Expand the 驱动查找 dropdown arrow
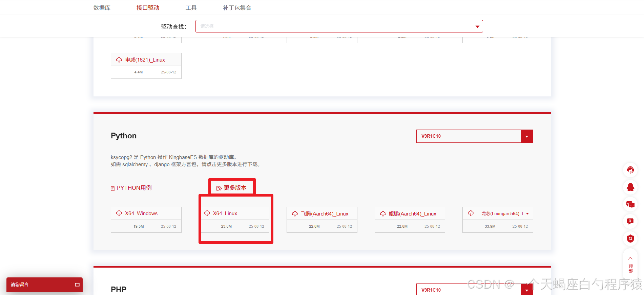Screen dimensions: 644x295 (x=477, y=26)
